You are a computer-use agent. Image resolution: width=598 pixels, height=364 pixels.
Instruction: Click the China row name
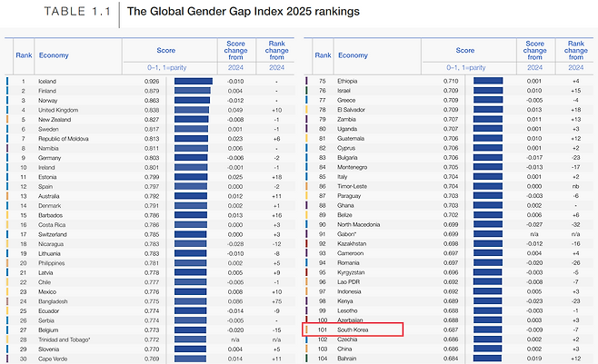point(344,349)
